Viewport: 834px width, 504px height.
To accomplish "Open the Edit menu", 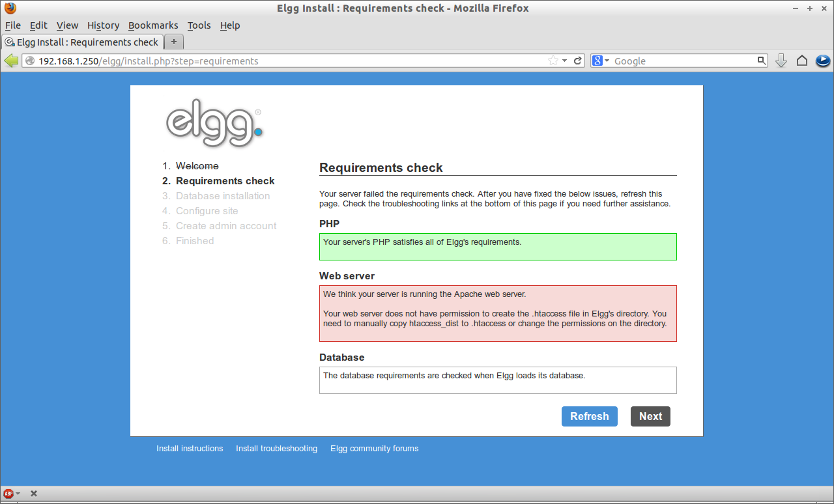I will tap(38, 25).
